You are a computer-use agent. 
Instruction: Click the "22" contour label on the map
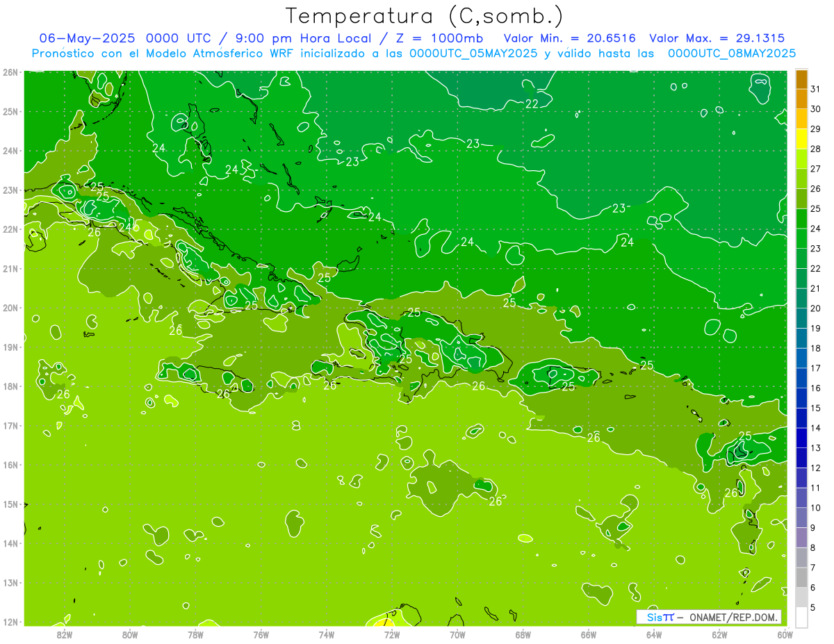coord(532,104)
